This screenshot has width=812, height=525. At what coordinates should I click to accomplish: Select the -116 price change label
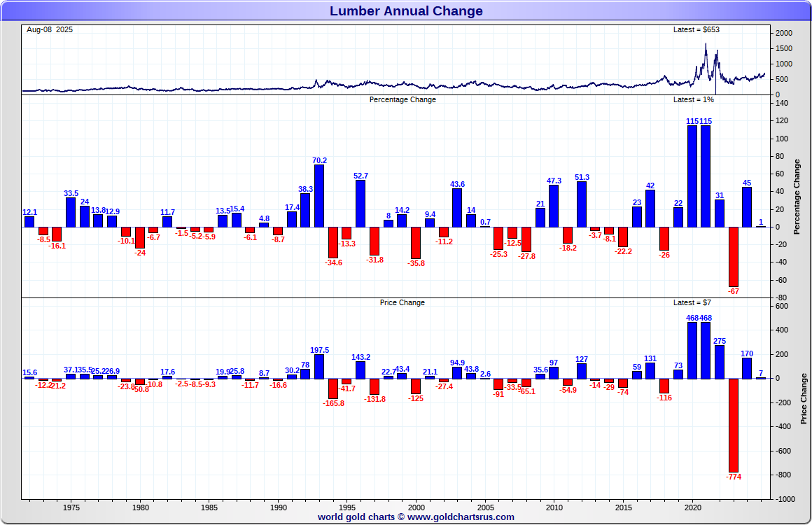click(664, 398)
